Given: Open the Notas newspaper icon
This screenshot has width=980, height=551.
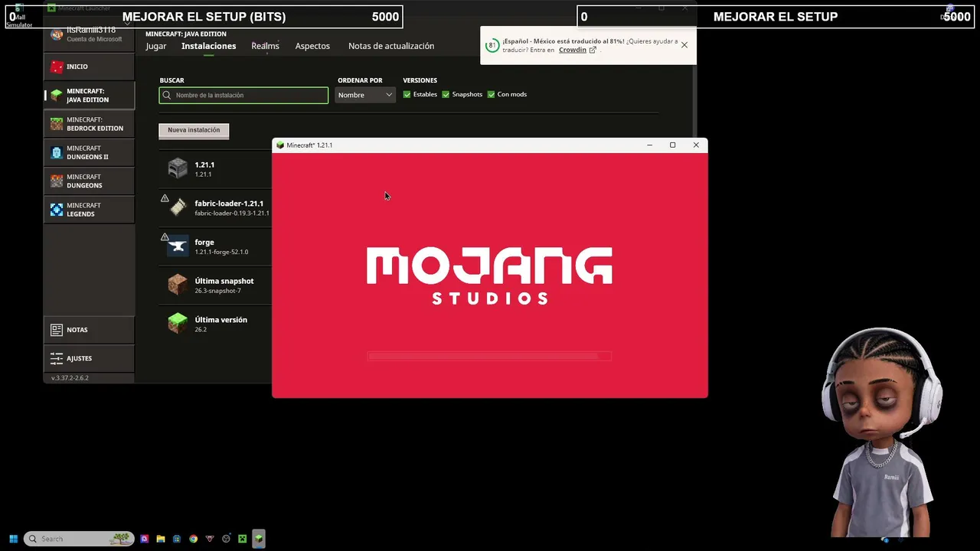Looking at the screenshot, I should pos(57,330).
